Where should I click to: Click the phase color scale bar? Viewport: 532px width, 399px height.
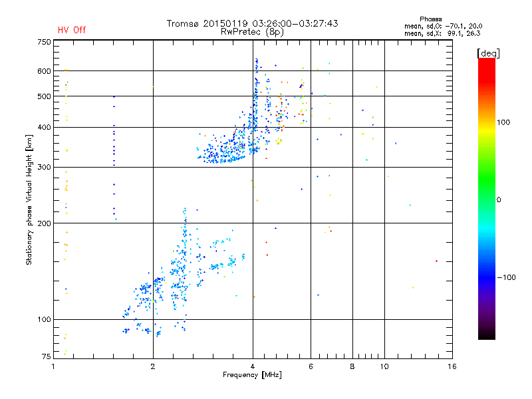click(487, 199)
